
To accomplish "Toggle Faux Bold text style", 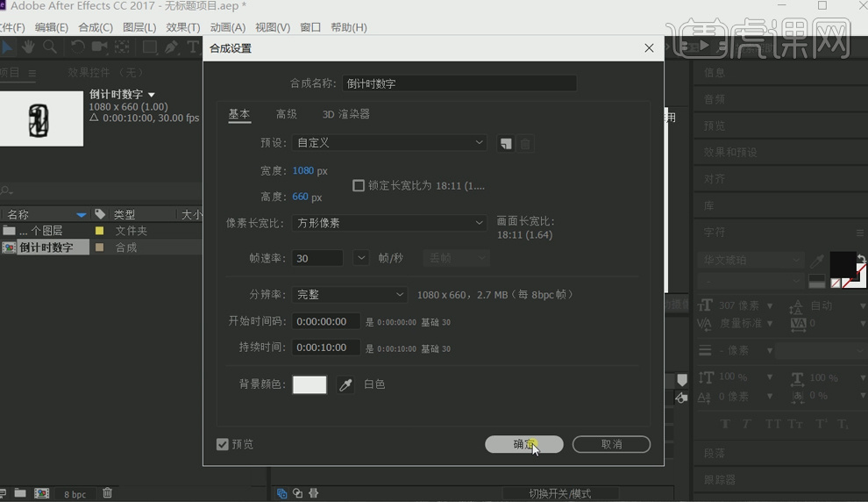I will pos(726,424).
